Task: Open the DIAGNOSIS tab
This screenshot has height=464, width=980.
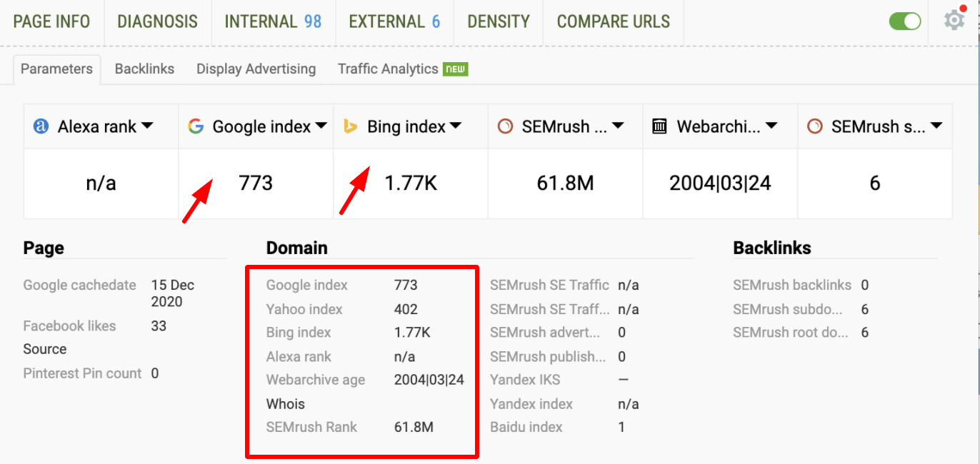Action: click(x=157, y=21)
